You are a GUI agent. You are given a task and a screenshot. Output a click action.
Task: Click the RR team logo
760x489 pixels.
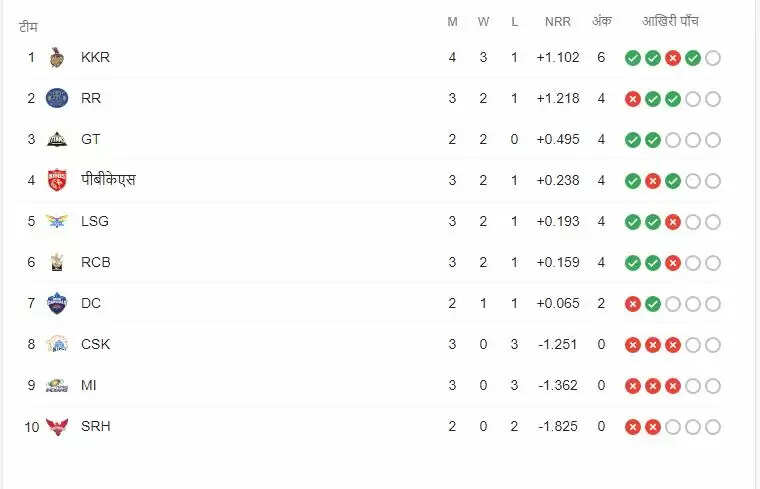coord(57,98)
